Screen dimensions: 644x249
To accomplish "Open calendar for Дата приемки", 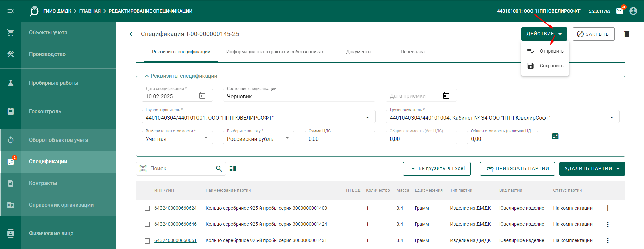I will pos(446,96).
